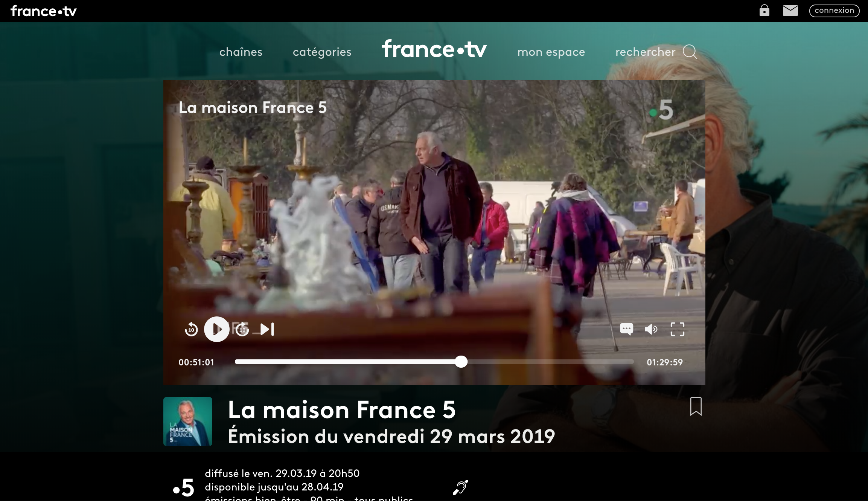Click the lock icon in top bar
This screenshot has height=501, width=868.
click(x=764, y=10)
